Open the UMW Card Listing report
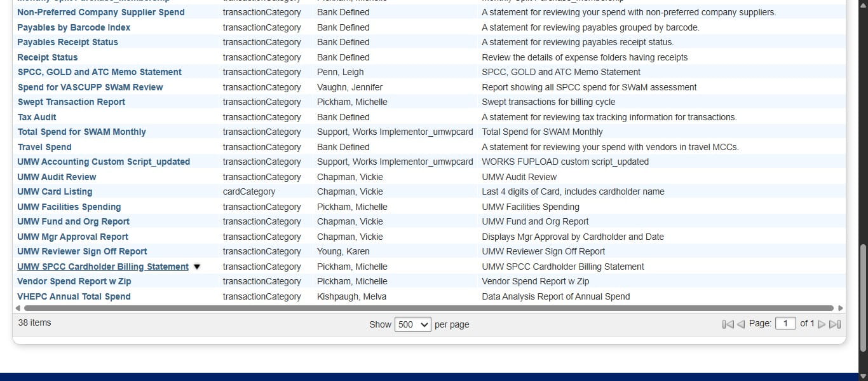 pyautogui.click(x=54, y=191)
